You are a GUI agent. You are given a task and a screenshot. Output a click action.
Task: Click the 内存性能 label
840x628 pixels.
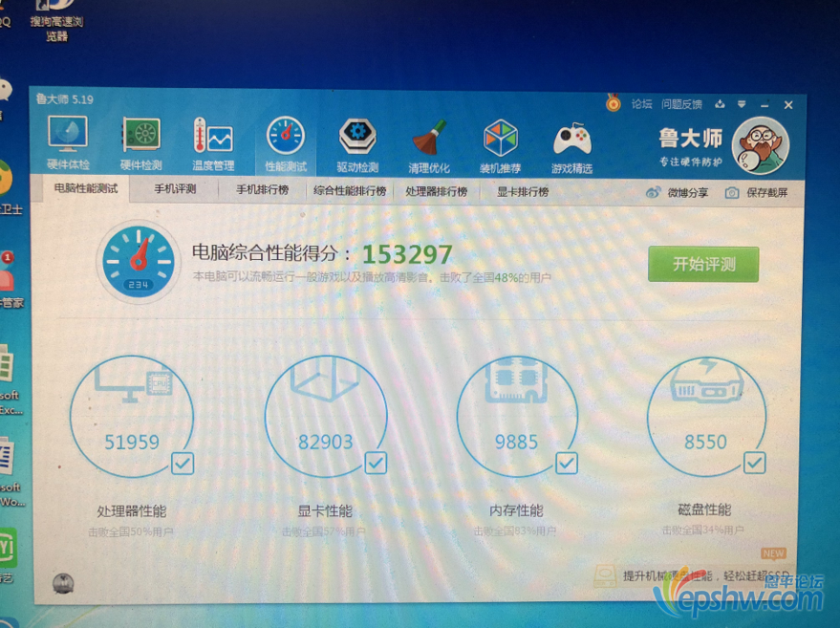pos(516,510)
